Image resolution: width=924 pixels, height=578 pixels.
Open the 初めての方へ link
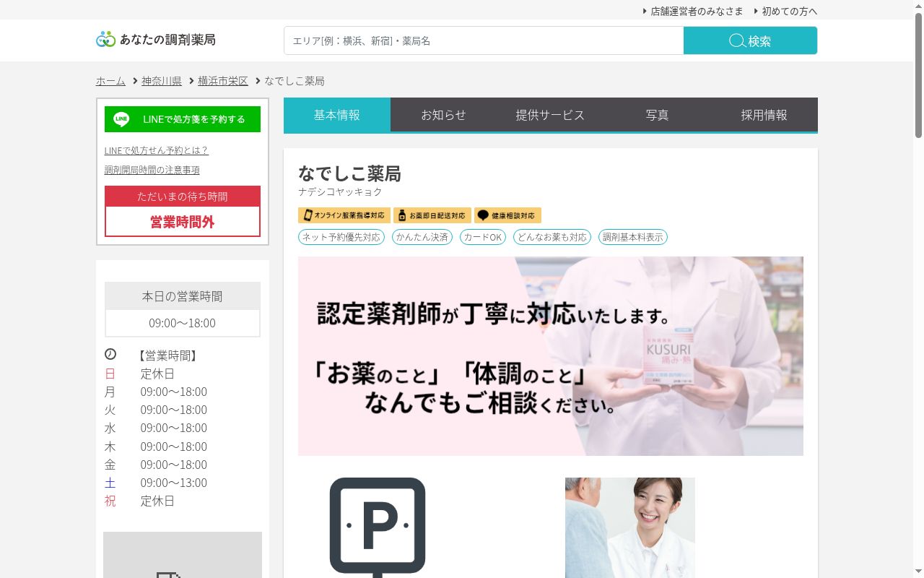click(790, 11)
